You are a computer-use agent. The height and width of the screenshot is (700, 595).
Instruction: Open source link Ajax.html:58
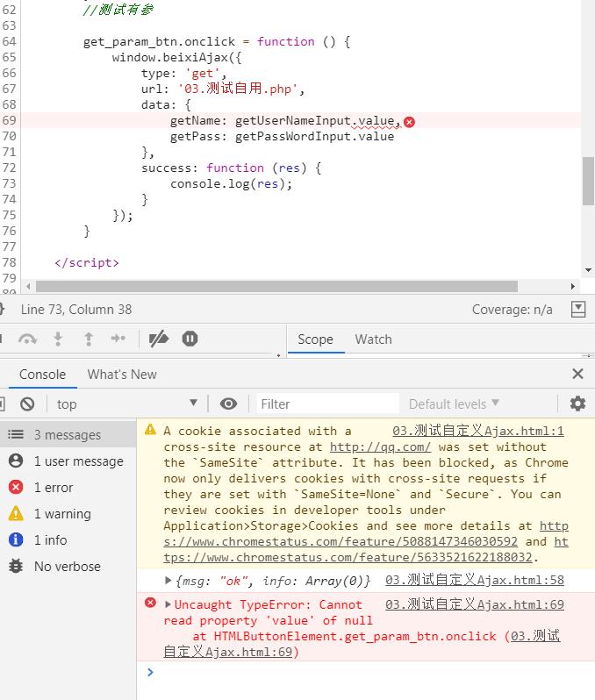coord(475,580)
